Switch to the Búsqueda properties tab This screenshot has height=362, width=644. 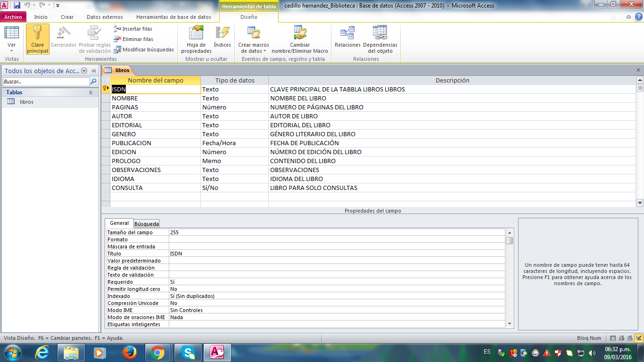[146, 224]
